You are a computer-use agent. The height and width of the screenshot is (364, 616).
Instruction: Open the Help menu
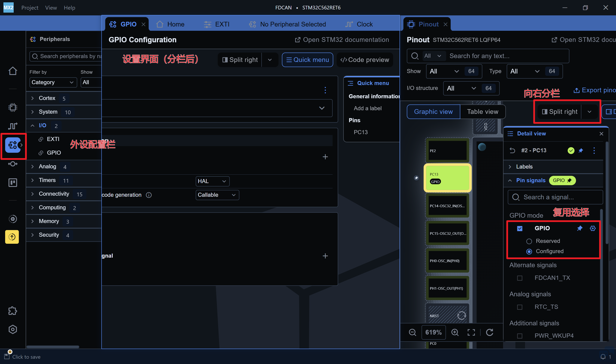[x=70, y=8]
